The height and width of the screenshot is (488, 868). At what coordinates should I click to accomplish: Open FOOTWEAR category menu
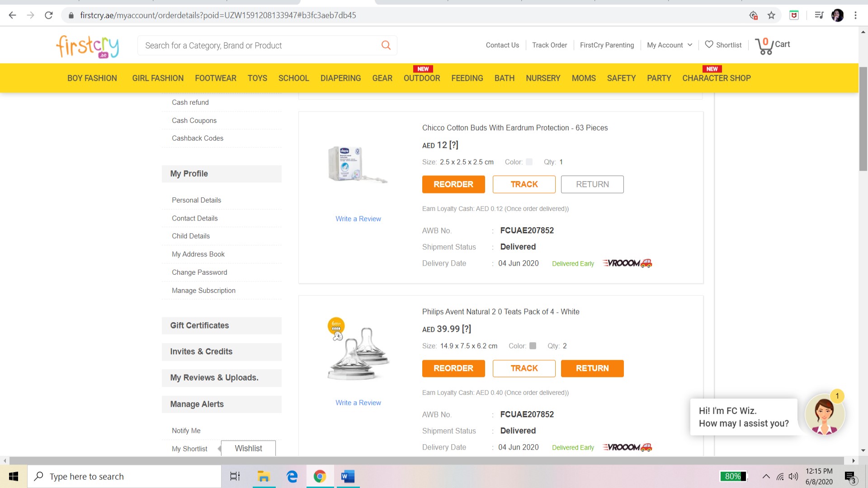[x=216, y=78]
